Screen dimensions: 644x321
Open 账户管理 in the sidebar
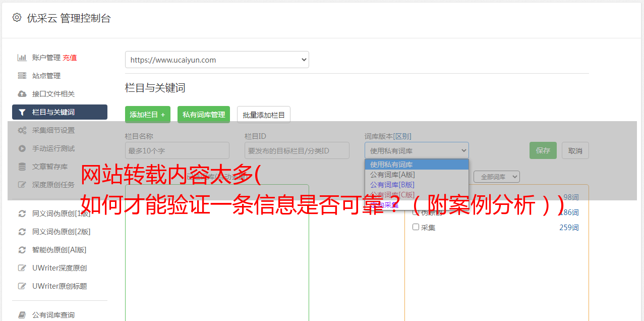coord(46,58)
